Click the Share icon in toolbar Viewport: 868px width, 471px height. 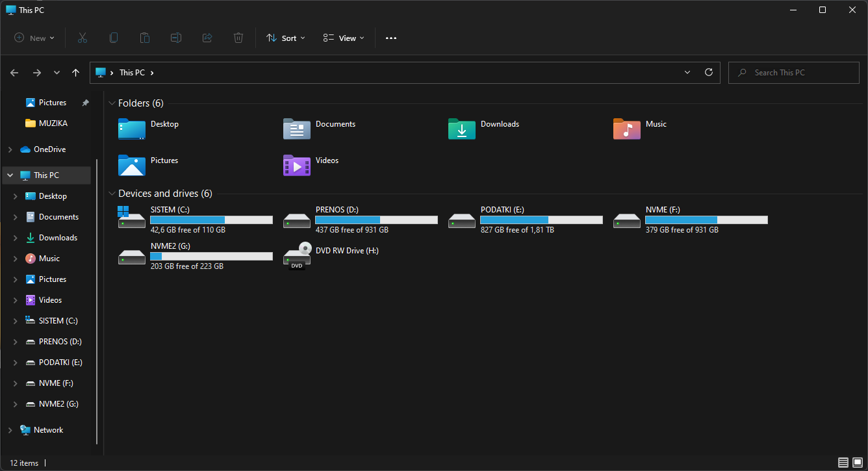pos(207,38)
